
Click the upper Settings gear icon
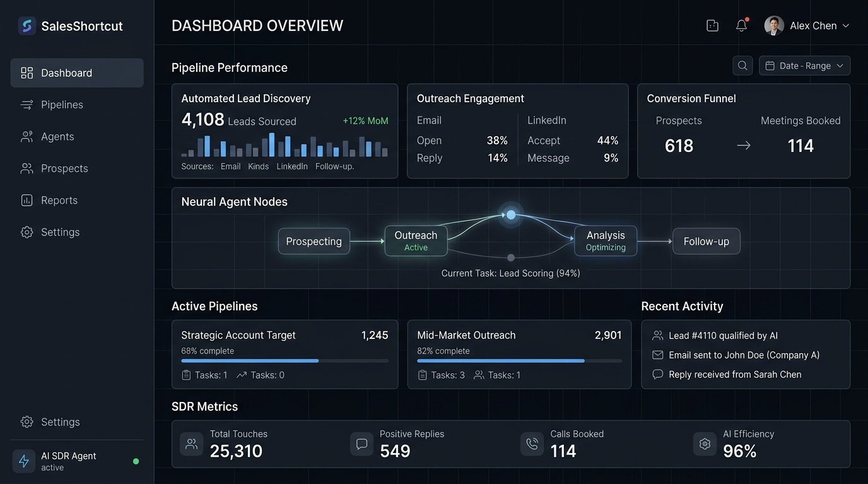tap(26, 232)
